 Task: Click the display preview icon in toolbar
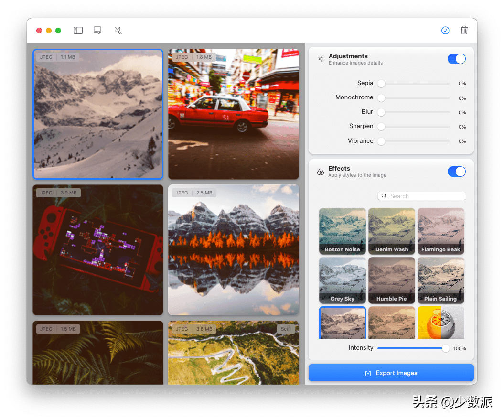tap(97, 30)
